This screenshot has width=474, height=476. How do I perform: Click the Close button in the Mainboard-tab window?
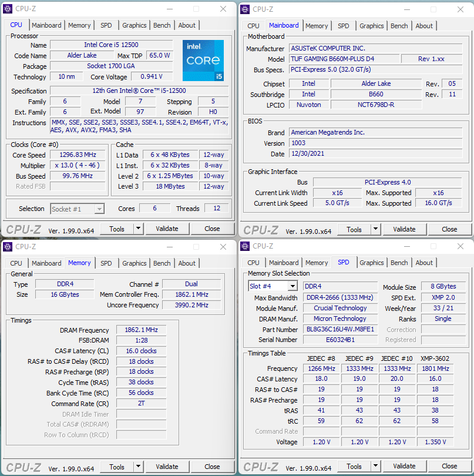point(449,229)
